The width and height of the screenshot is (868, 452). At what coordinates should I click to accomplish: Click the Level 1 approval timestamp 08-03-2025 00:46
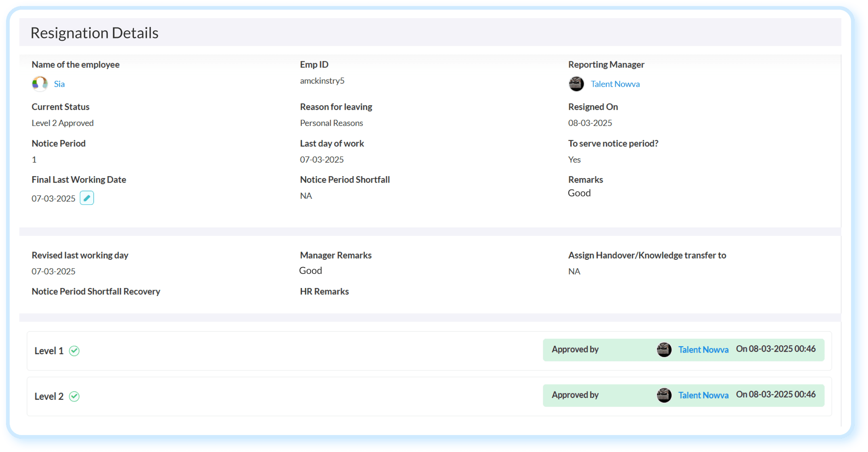pos(776,349)
